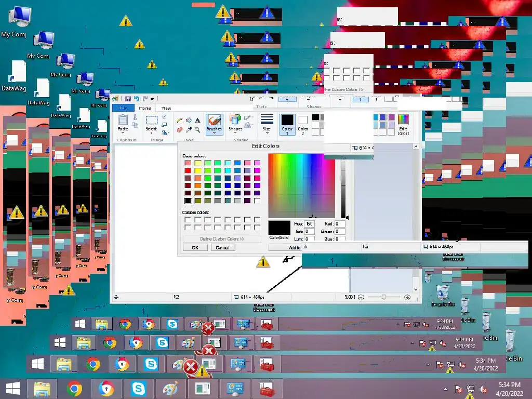This screenshot has width=532, height=399.
Task: Expand the Shapes dropdown arrow
Action: pos(235,133)
